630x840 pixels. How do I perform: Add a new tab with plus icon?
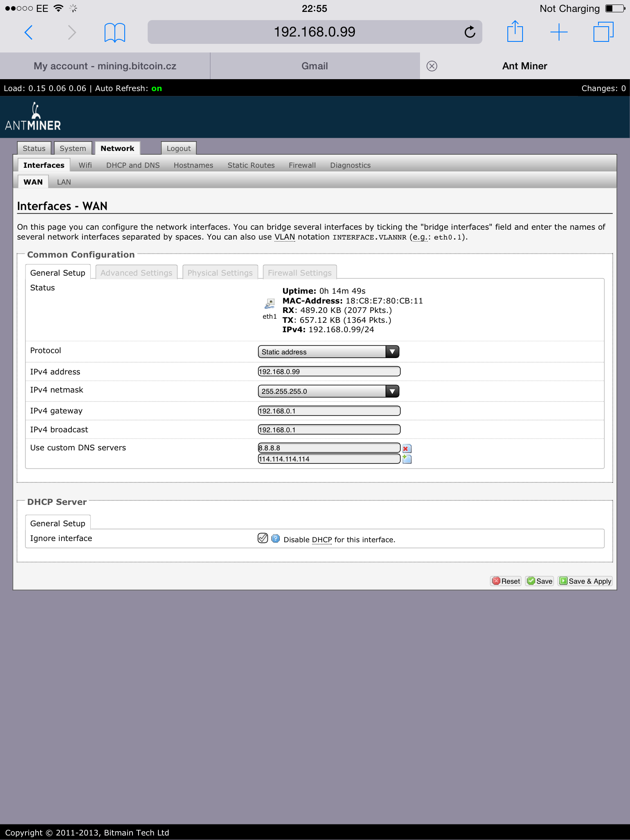pyautogui.click(x=559, y=32)
